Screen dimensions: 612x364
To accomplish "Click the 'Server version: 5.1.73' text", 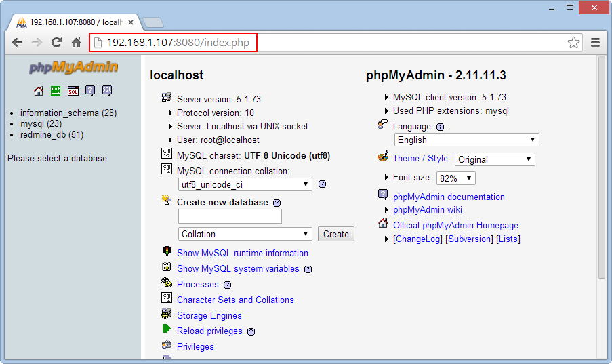I will coord(218,99).
